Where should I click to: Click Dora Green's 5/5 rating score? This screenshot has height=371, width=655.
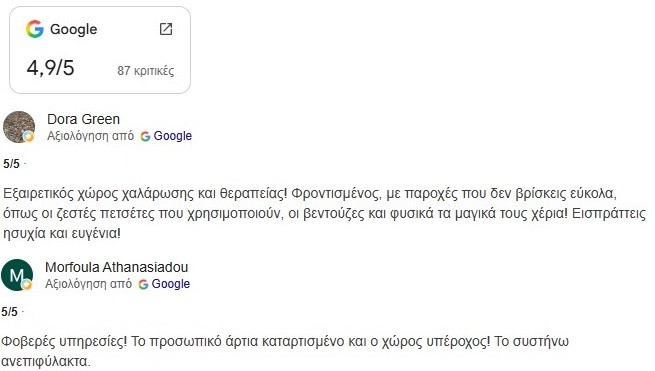[x=11, y=164]
